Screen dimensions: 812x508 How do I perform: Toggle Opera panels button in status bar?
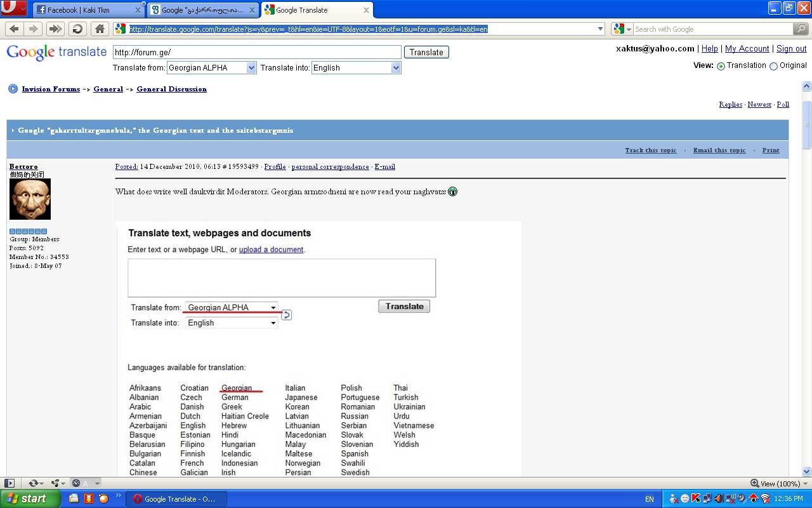[x=10, y=483]
